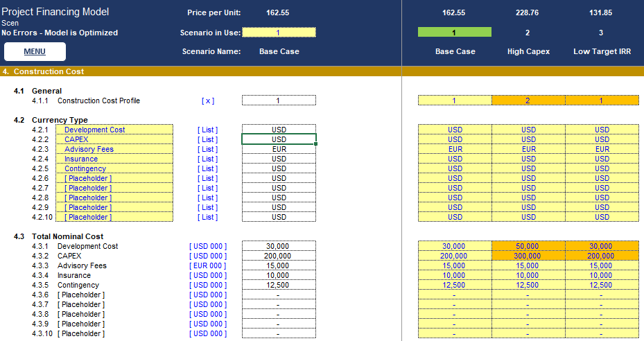This screenshot has height=341, width=644.
Task: Click the [ List ] tag for Advisory Fees
Action: pos(208,149)
